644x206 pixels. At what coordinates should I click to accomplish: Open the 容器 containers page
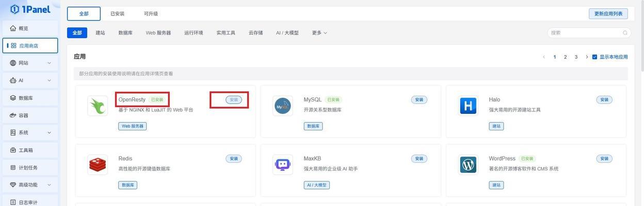[x=30, y=115]
